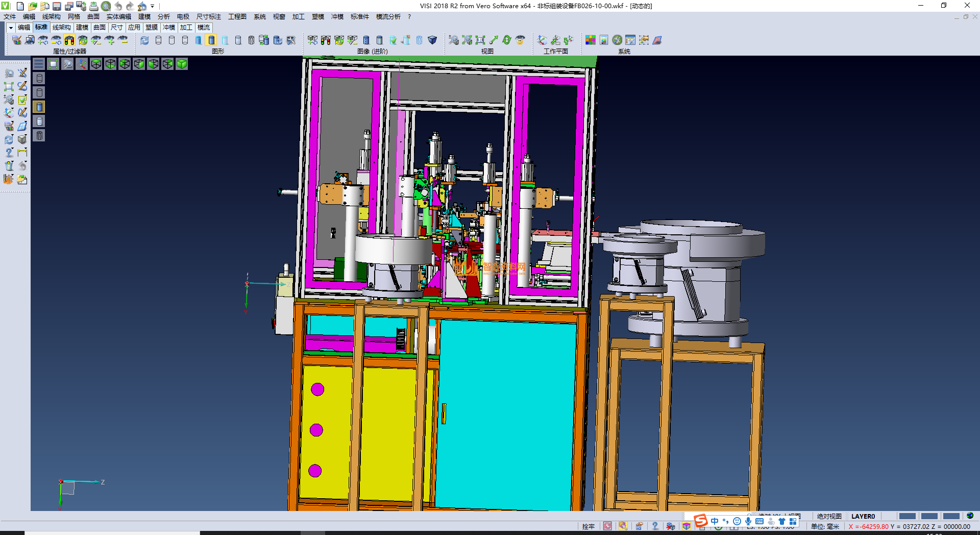Screen dimensions: 980x535
Task: Open the 文件 menu
Action: 10,17
